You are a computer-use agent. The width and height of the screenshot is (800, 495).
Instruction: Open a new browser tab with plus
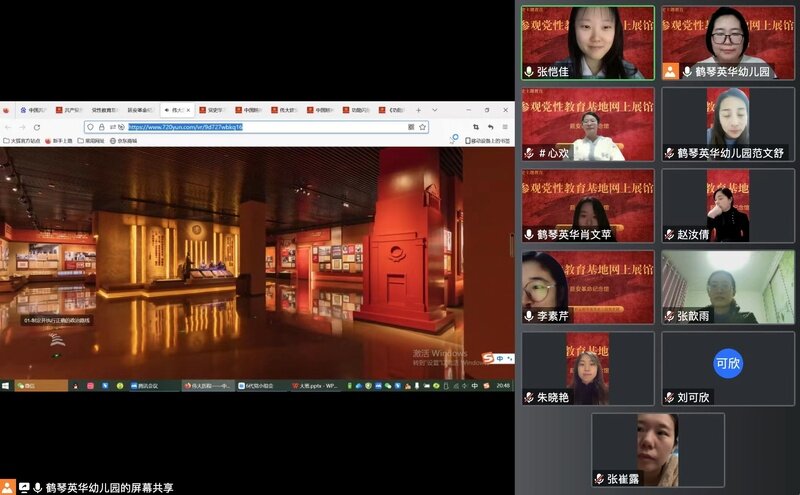tap(418, 110)
